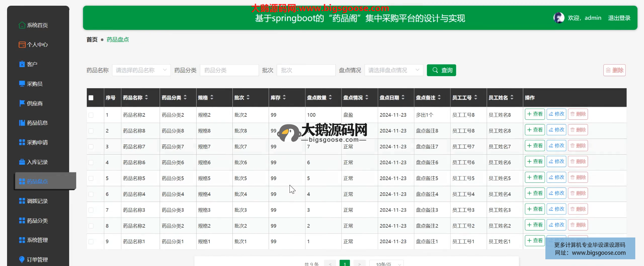The image size is (644, 266).
Task: Click the 退出登录 logout link
Action: pos(619,18)
